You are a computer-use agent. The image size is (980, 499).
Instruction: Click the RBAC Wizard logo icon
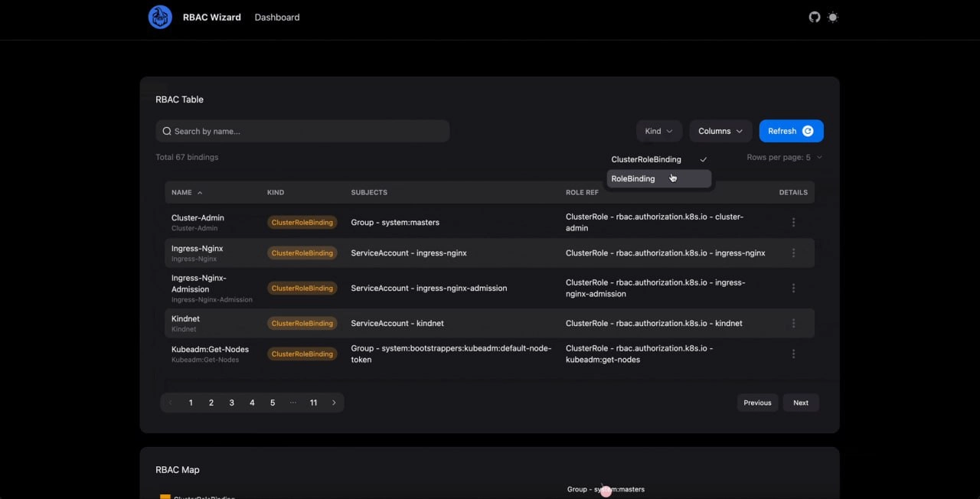pos(160,17)
